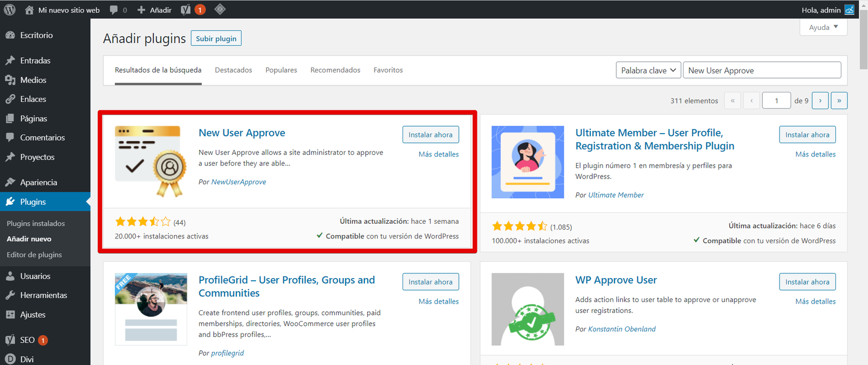Image resolution: width=868 pixels, height=365 pixels.
Task: Click the plugin search input field
Action: coord(762,70)
